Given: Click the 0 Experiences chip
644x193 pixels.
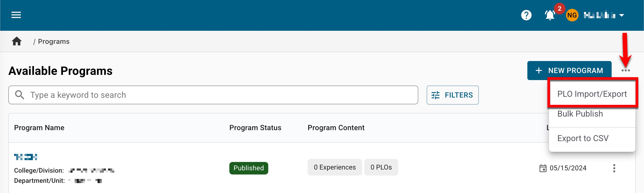Looking at the screenshot, I should point(335,167).
